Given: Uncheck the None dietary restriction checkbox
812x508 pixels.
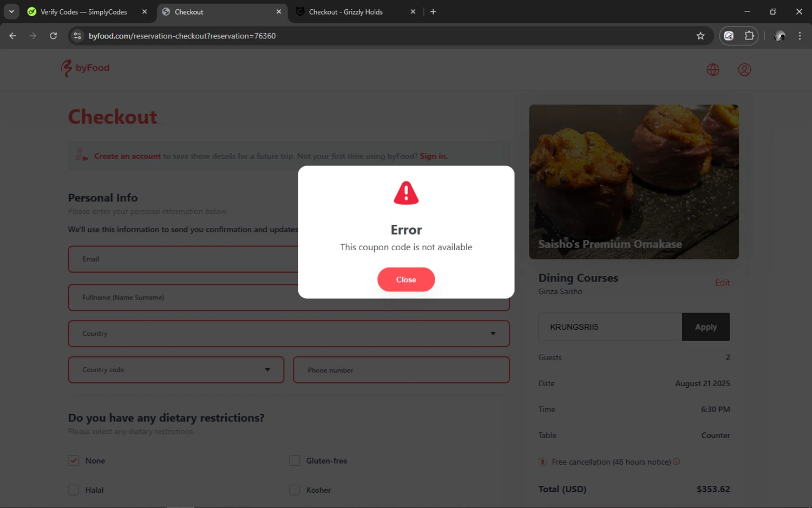Looking at the screenshot, I should tap(74, 461).
